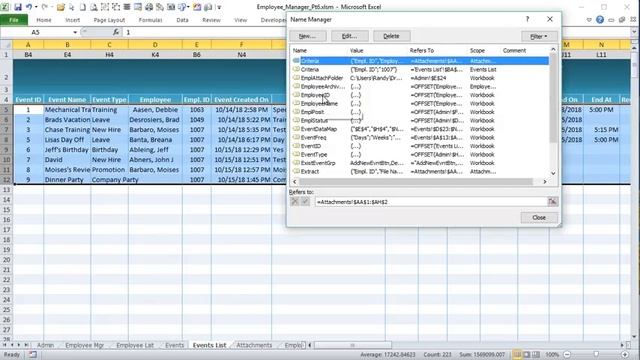Click the formula bar showing 1
The width and height of the screenshot is (640, 360).
[378, 32]
